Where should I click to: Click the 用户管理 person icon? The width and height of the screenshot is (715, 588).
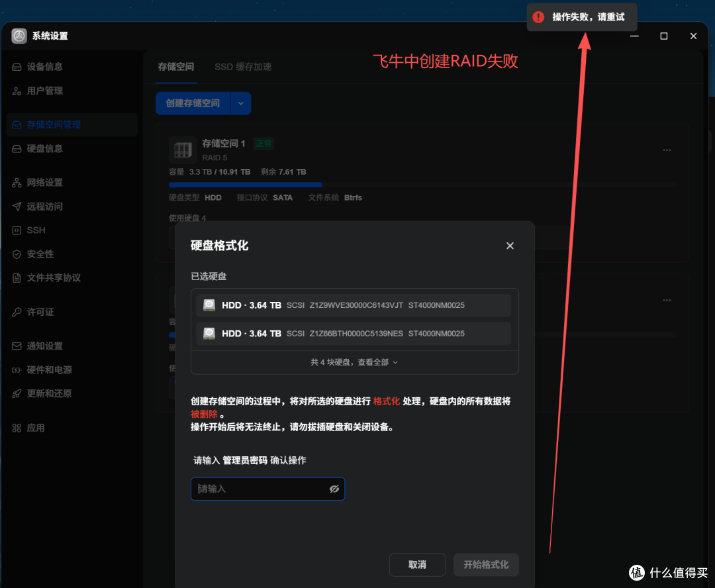tap(17, 91)
